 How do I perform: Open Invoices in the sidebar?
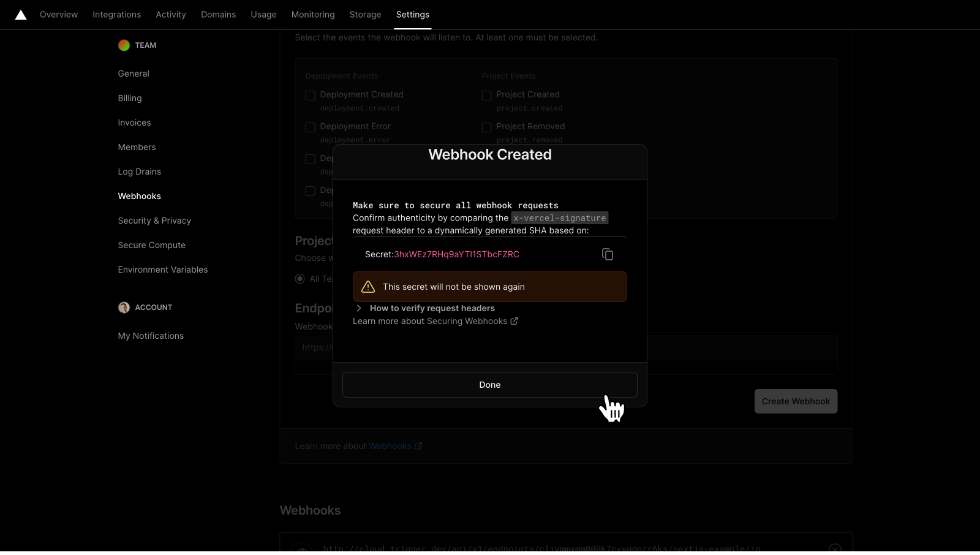pos(135,123)
